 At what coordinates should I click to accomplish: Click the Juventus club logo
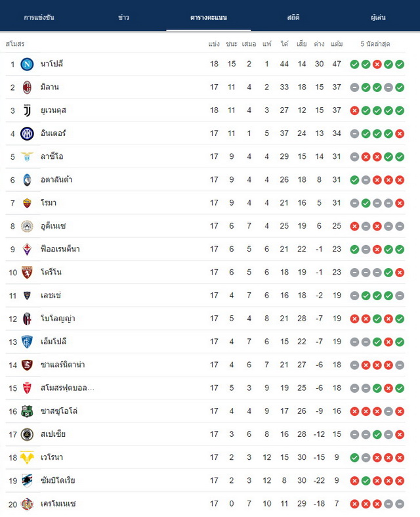pos(27,110)
